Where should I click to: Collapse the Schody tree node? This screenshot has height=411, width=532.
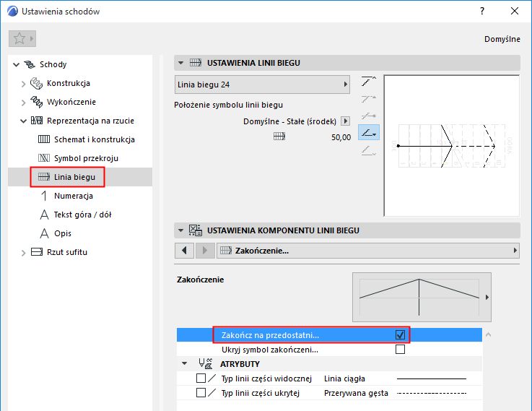tap(16, 64)
